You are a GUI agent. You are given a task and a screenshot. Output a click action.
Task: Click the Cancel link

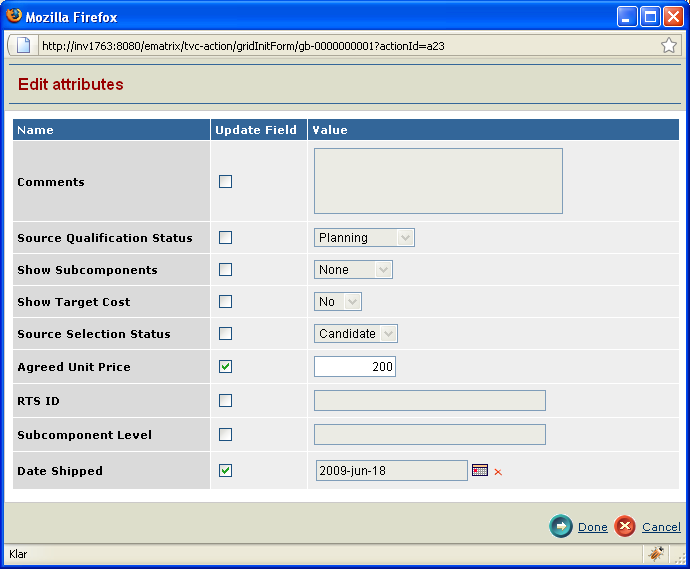(x=661, y=527)
